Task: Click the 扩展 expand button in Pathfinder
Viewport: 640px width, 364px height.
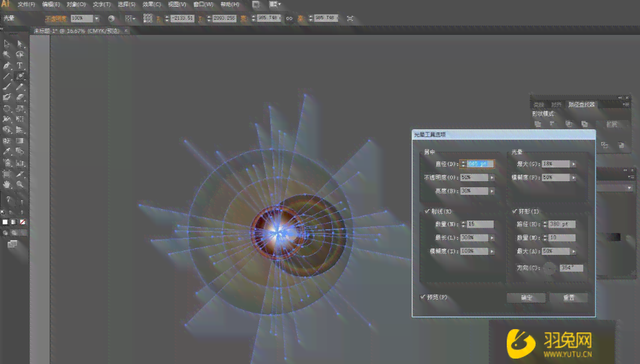Action: point(612,124)
